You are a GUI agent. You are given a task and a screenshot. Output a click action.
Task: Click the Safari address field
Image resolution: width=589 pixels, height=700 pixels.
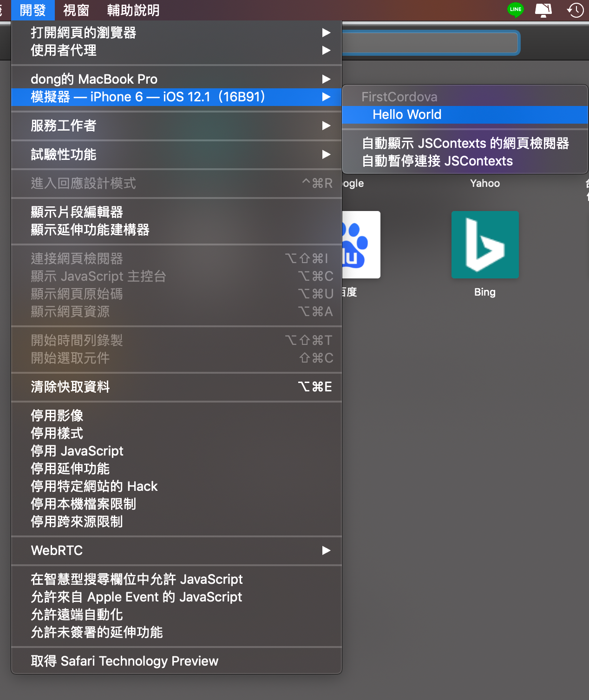tap(432, 42)
